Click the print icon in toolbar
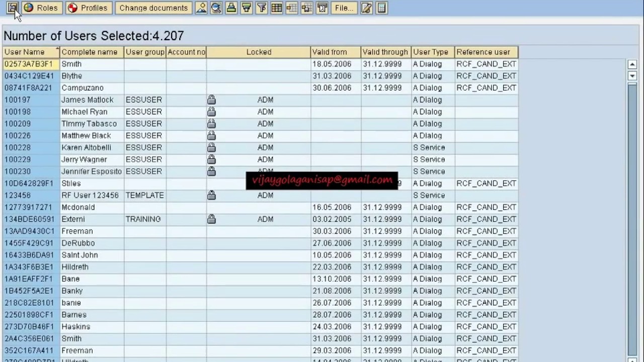Viewport: 644px width, 362px height. [x=231, y=8]
